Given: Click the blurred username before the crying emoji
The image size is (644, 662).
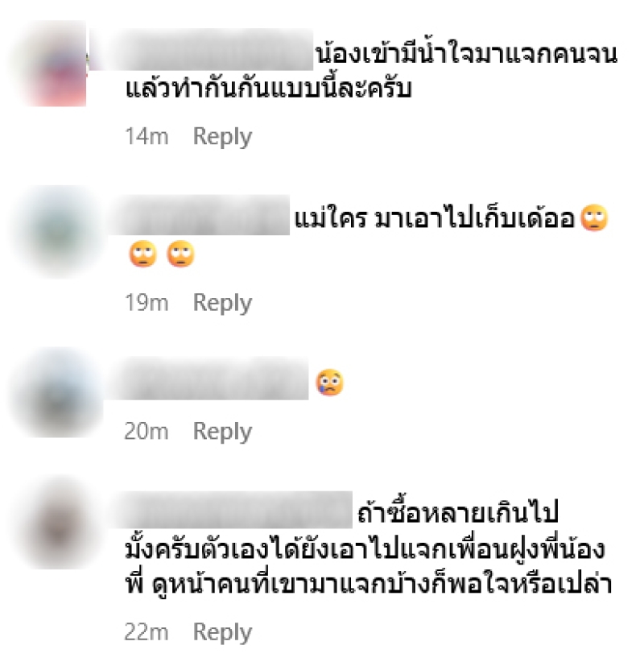Looking at the screenshot, I should point(207,379).
